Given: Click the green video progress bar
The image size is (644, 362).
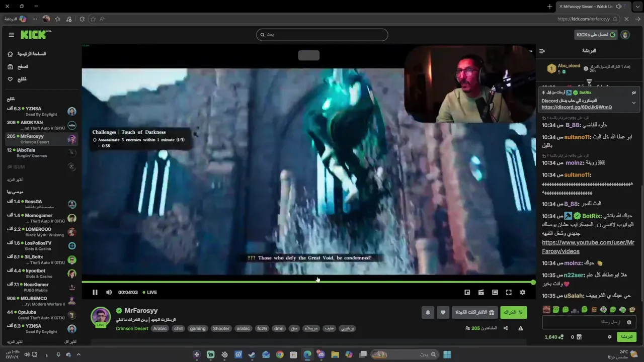Looking at the screenshot, I should [x=307, y=282].
